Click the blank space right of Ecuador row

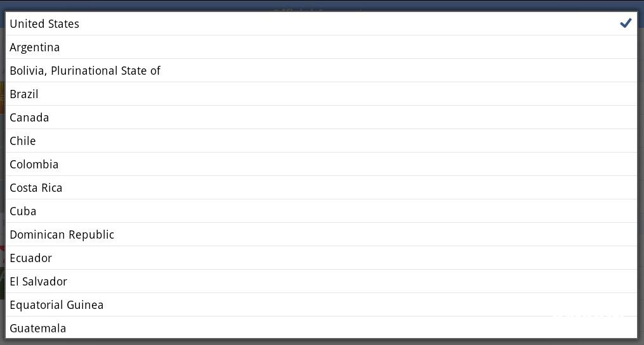tap(380, 258)
